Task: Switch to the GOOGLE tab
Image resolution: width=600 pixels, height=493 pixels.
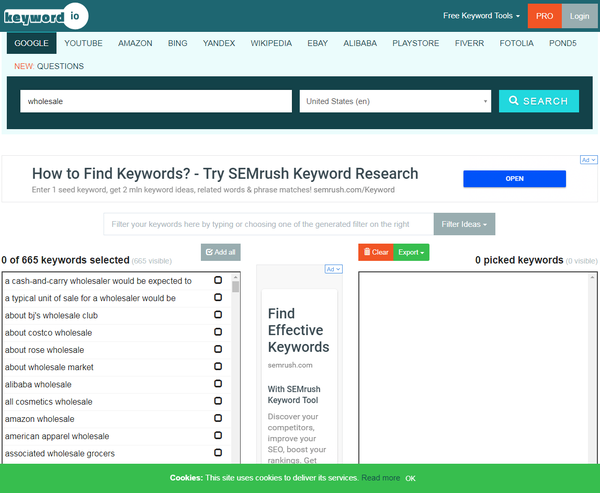Action: [x=31, y=43]
